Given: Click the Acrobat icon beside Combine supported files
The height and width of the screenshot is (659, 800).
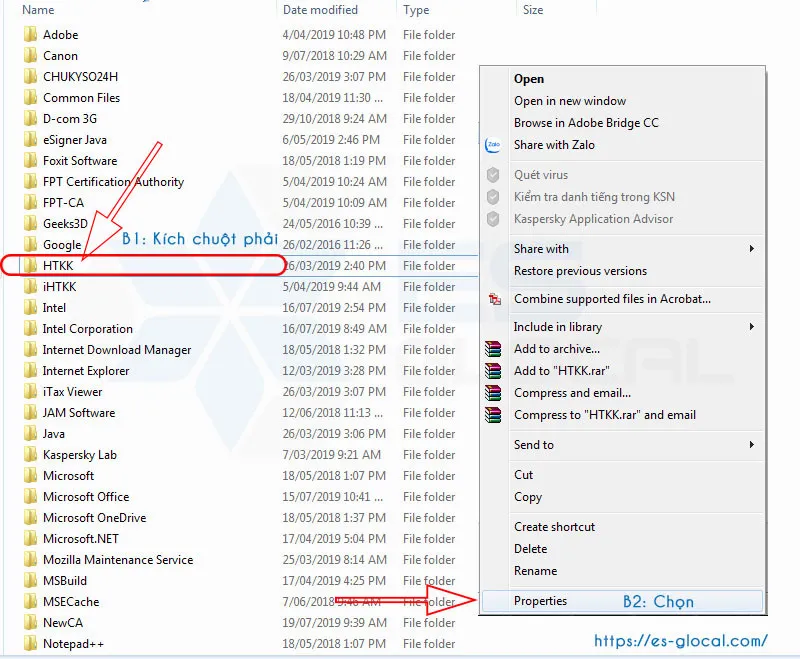Looking at the screenshot, I should pos(492,299).
